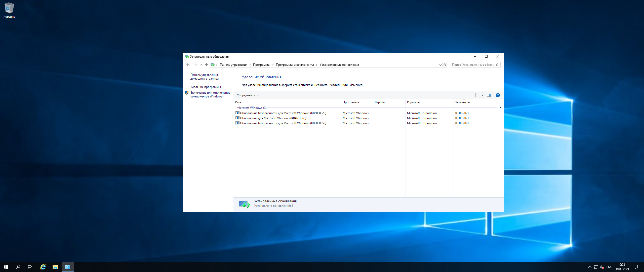644x272 pixels.
Task: Open the Windows Start menu
Action: click(6, 267)
